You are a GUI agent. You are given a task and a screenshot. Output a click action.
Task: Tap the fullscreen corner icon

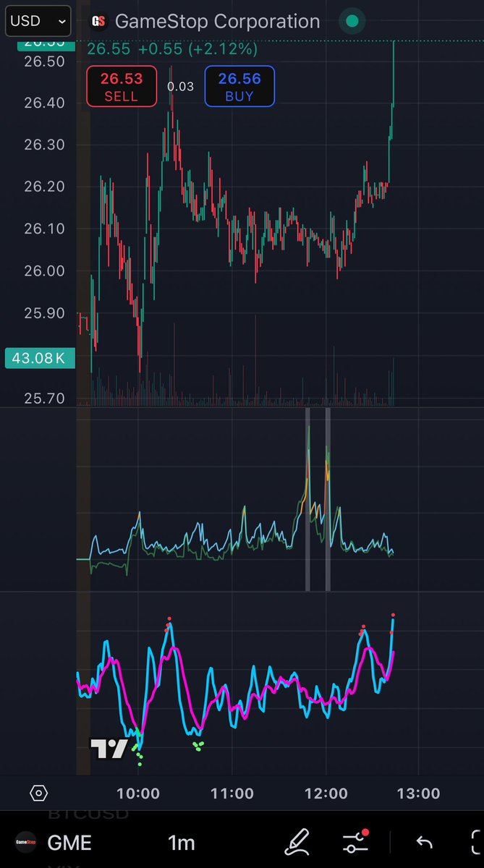coord(475,842)
